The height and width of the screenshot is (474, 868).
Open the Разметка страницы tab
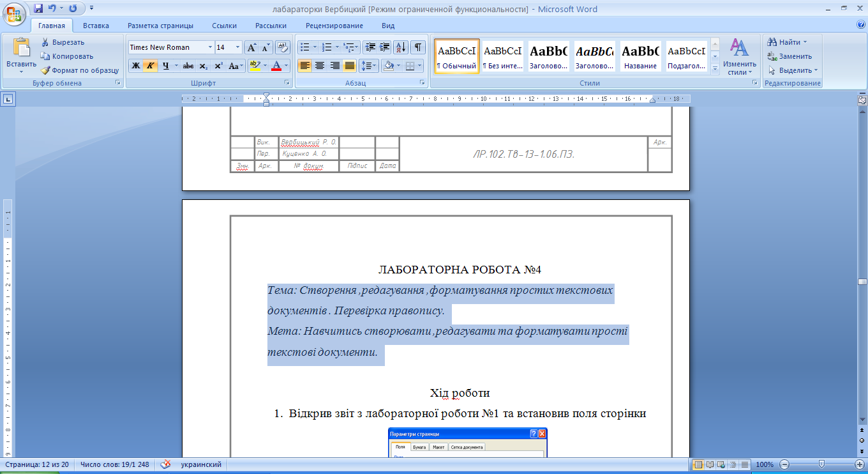[x=160, y=26]
